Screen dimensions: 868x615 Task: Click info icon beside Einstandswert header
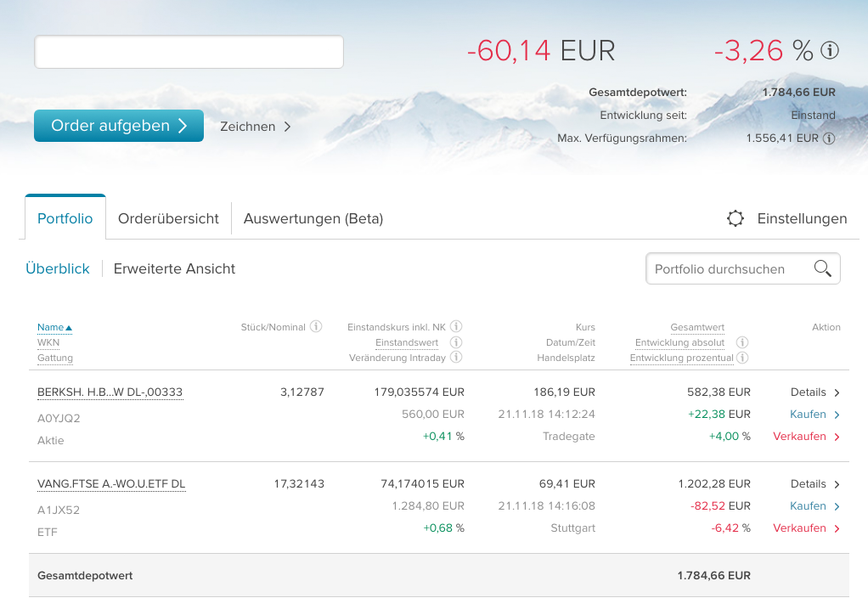(x=456, y=342)
